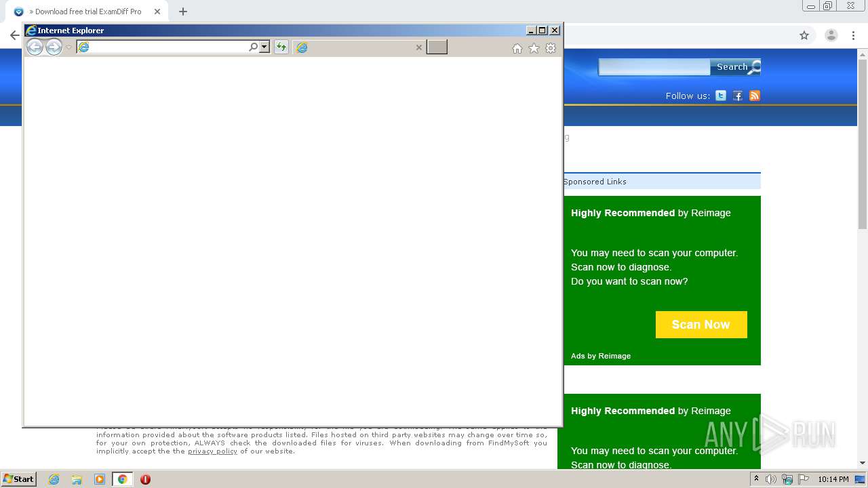Click the Sponsored Links header
This screenshot has width=868, height=488.
point(595,182)
